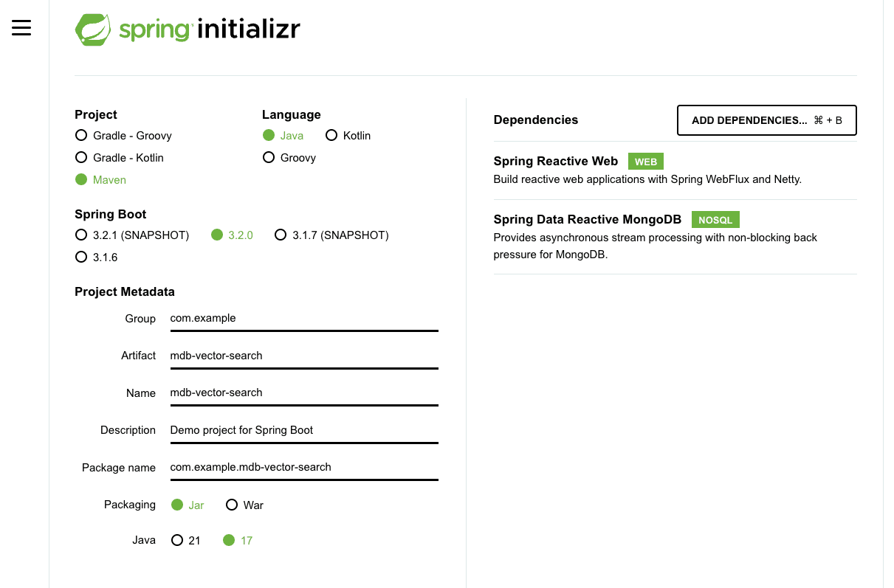Click the Package name field
The height and width of the screenshot is (588, 894).
pos(303,467)
